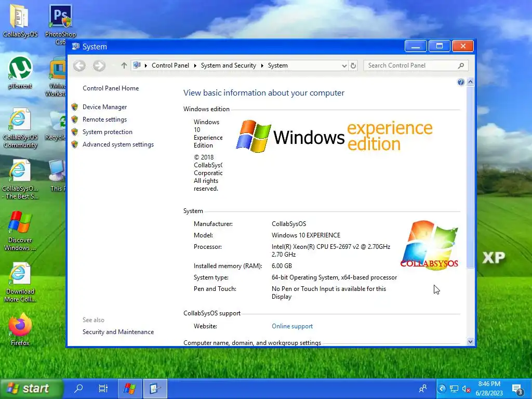Click the Windows 10 EXPERIENCE model text
This screenshot has height=399, width=532.
[x=305, y=235]
